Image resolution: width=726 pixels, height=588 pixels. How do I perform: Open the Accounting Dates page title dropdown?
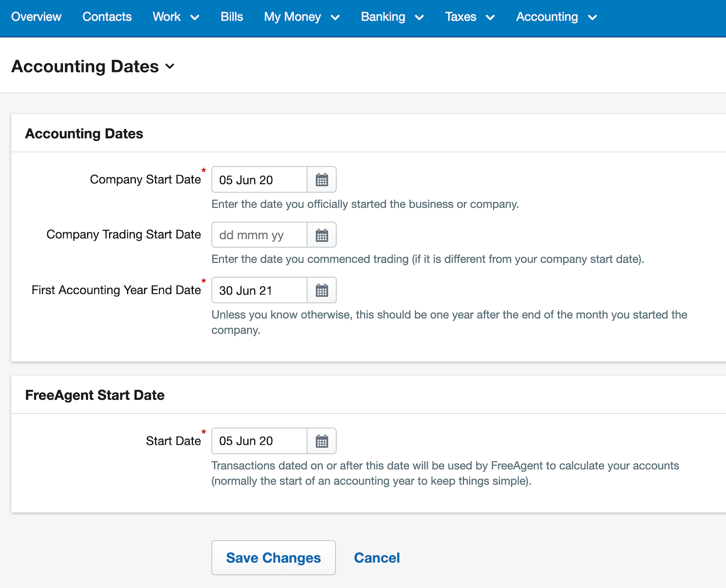coord(93,66)
